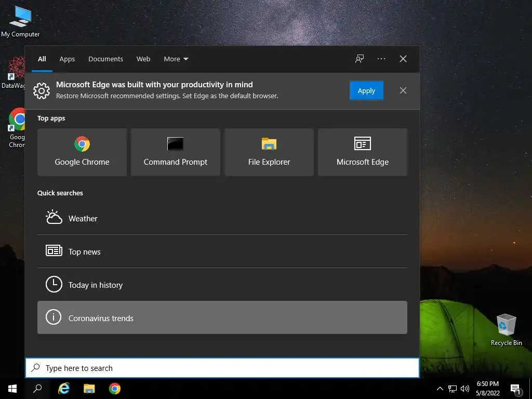Select the Recycle Bin desktop icon

tap(506, 330)
